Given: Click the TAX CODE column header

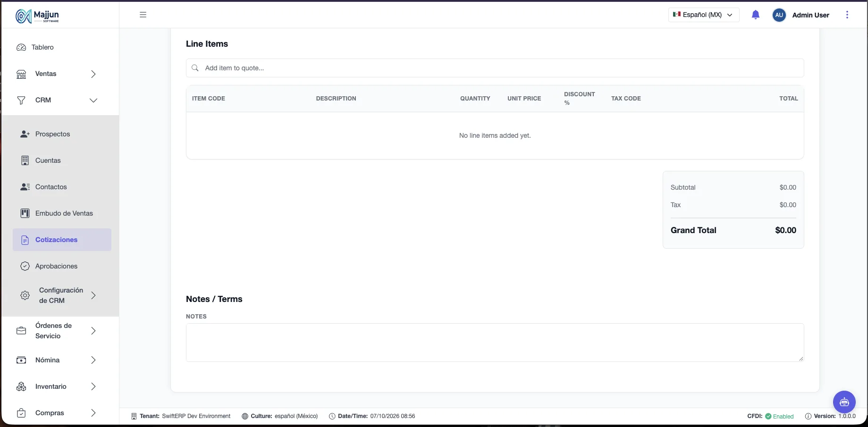Looking at the screenshot, I should coord(626,99).
